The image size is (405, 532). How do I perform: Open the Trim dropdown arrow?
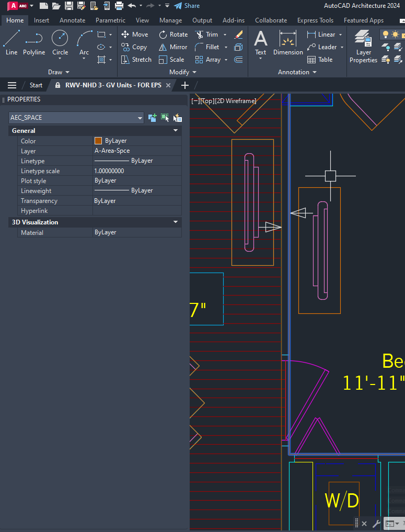225,35
